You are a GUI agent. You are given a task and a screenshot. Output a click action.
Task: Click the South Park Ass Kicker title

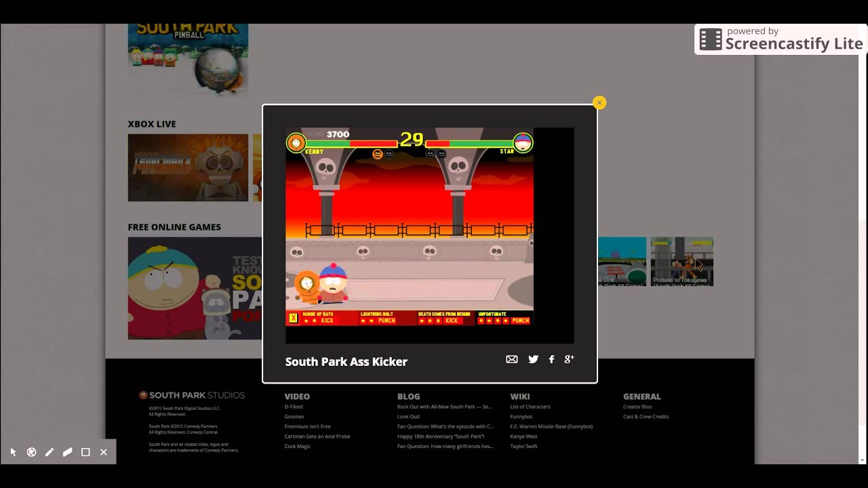point(346,361)
